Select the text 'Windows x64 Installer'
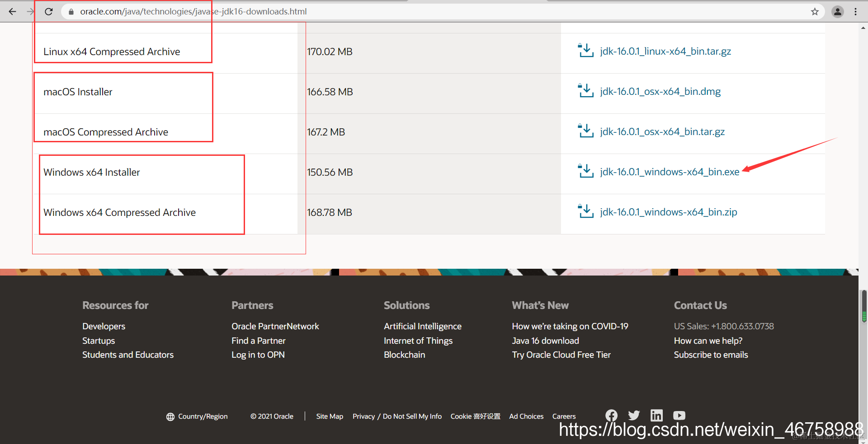The image size is (868, 444). pos(92,172)
